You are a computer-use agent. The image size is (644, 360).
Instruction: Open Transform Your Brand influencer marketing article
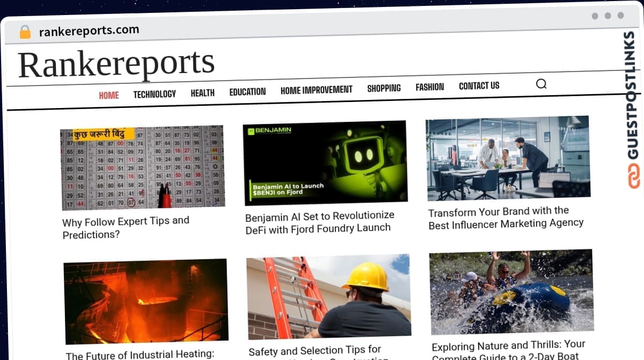pyautogui.click(x=506, y=217)
